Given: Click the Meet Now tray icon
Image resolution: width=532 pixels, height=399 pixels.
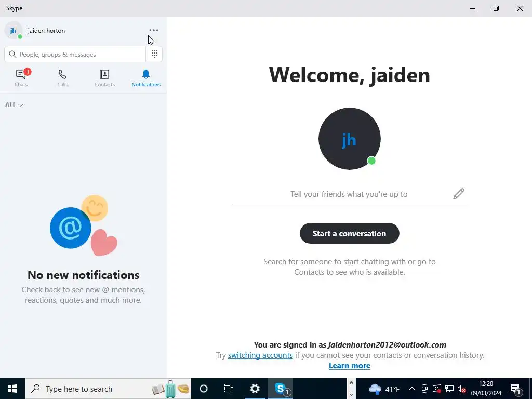Looking at the screenshot, I should (x=424, y=389).
